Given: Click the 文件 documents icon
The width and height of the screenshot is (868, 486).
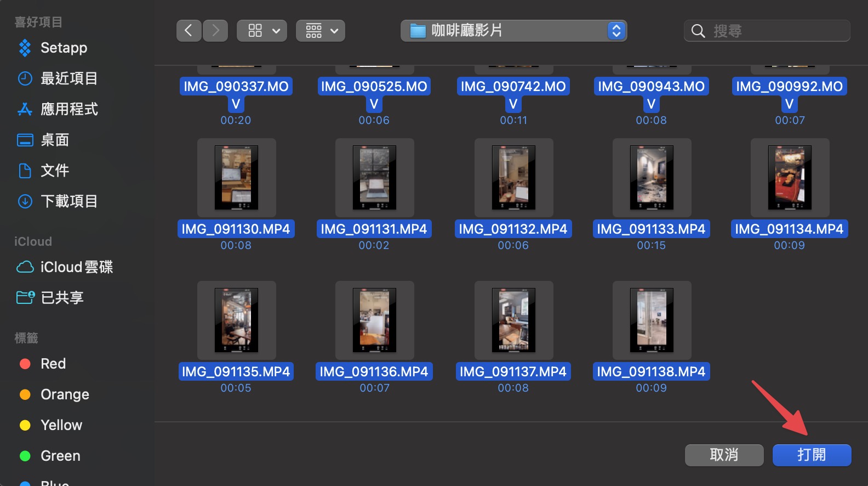Looking at the screenshot, I should (25, 171).
